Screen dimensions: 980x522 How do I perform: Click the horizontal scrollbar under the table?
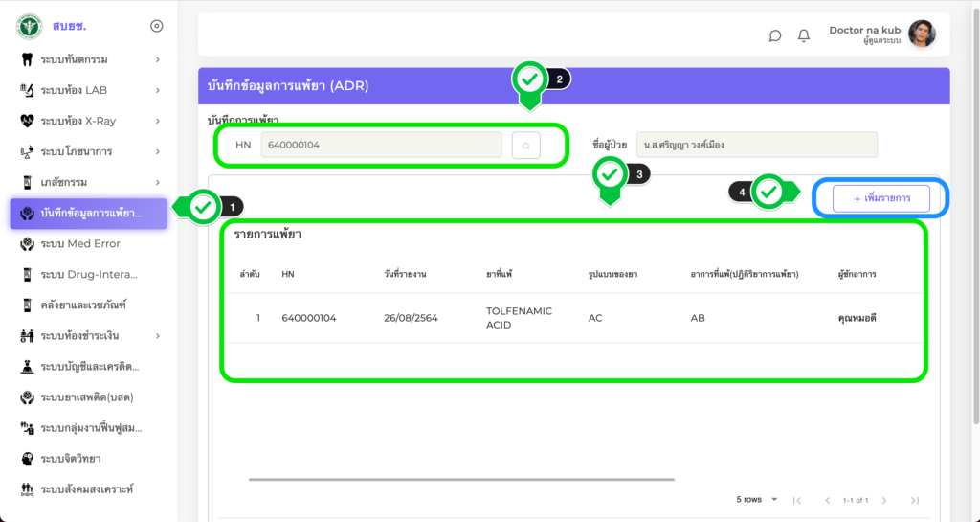pos(460,479)
